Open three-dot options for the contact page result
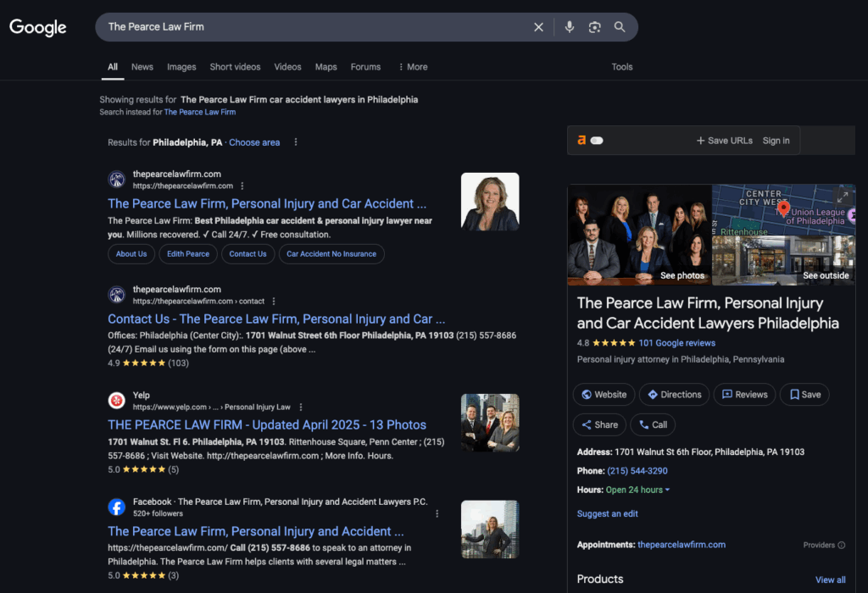This screenshot has width=868, height=593. tap(274, 302)
